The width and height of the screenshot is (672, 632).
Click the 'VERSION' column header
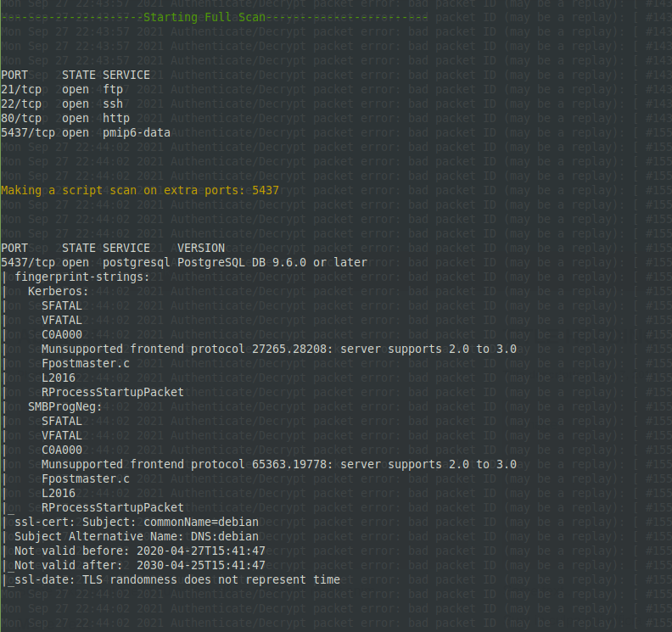(201, 248)
